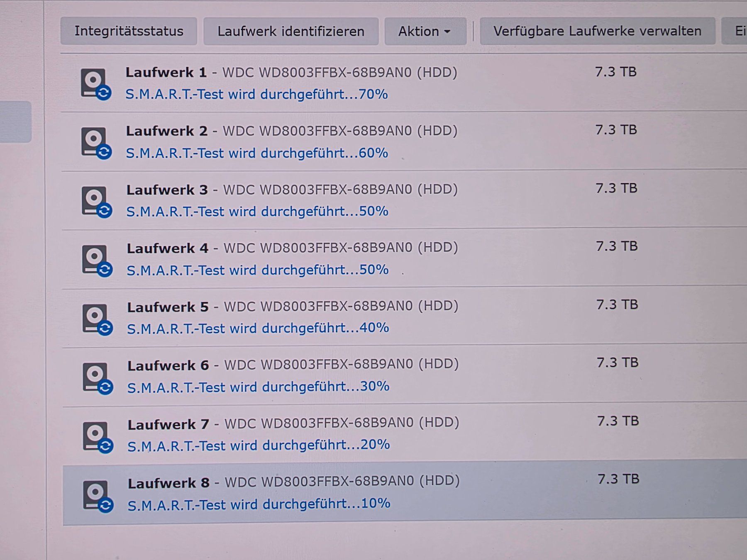The image size is (747, 560).
Task: Click the 7.3 TB size of Laufwerk 1
Action: pyautogui.click(x=616, y=72)
